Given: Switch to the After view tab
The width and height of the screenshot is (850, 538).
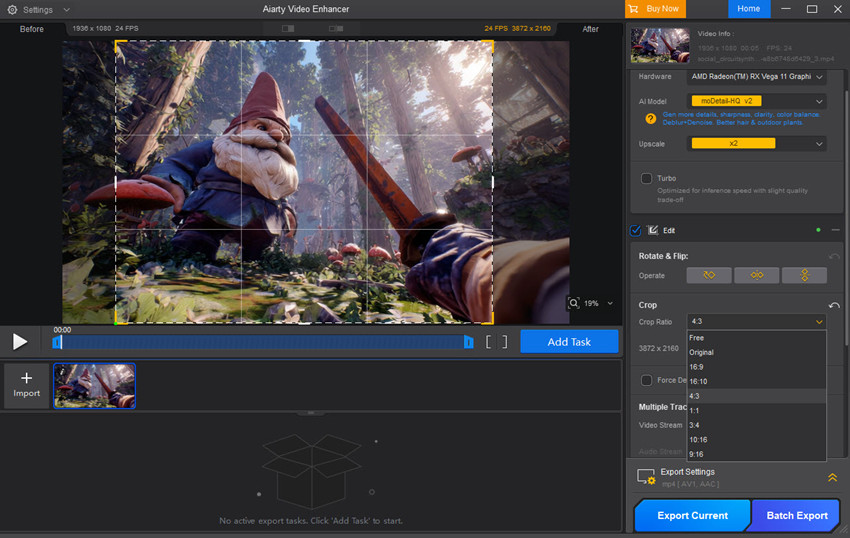Looking at the screenshot, I should [590, 29].
